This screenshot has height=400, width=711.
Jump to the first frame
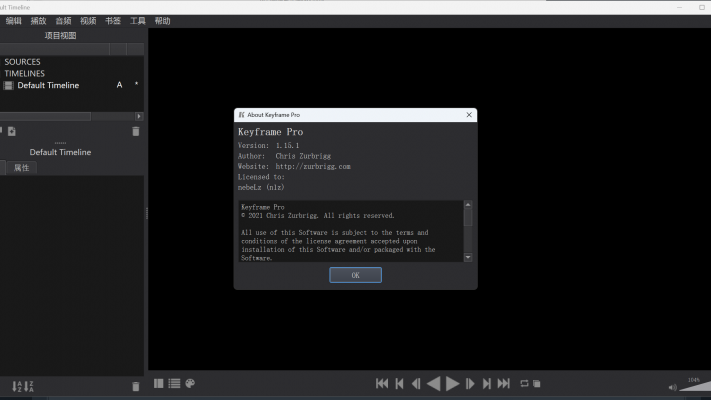pos(381,383)
